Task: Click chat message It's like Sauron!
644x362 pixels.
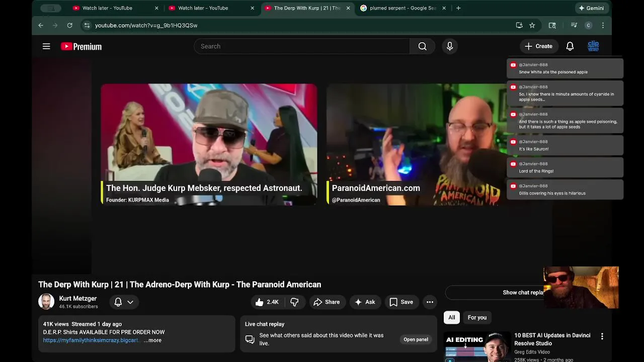Action: (x=565, y=145)
